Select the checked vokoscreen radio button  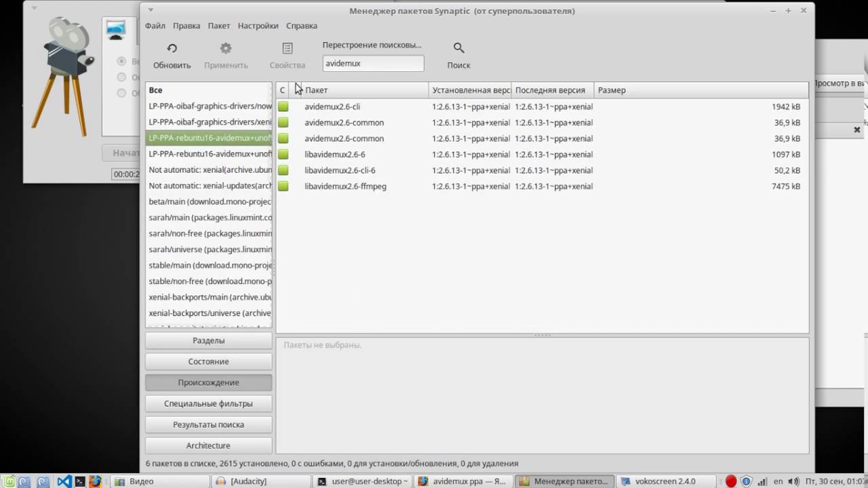pos(122,62)
